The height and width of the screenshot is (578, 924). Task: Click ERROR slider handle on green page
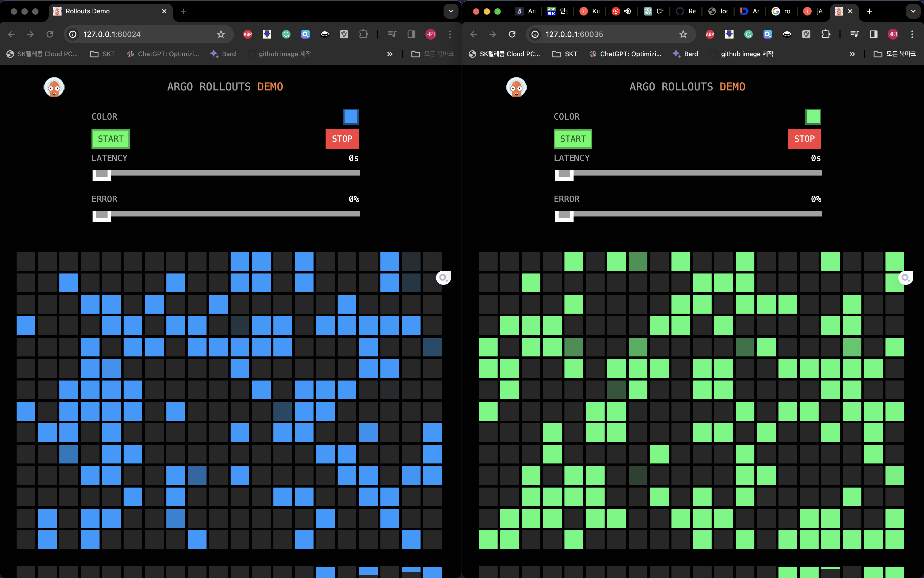[564, 216]
